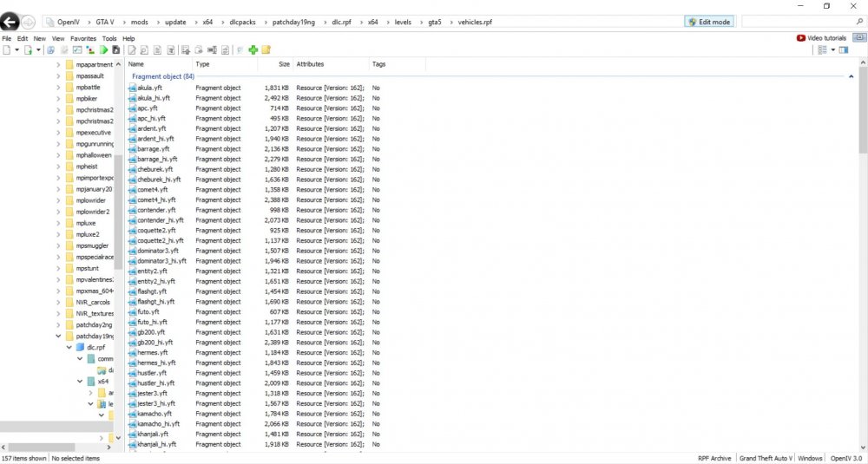The image size is (868, 464).
Task: Collapse the patchday19ng tree node
Action: pos(58,337)
